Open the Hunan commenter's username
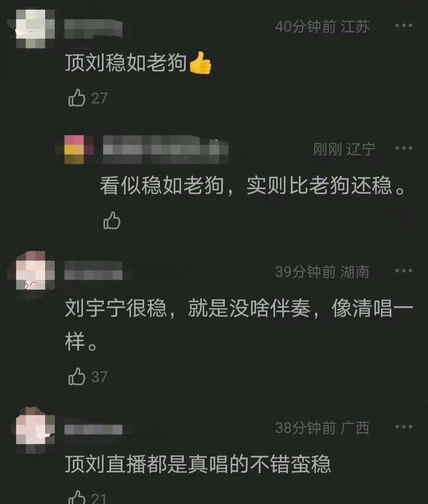Image resolution: width=428 pixels, height=504 pixels. tap(93, 272)
